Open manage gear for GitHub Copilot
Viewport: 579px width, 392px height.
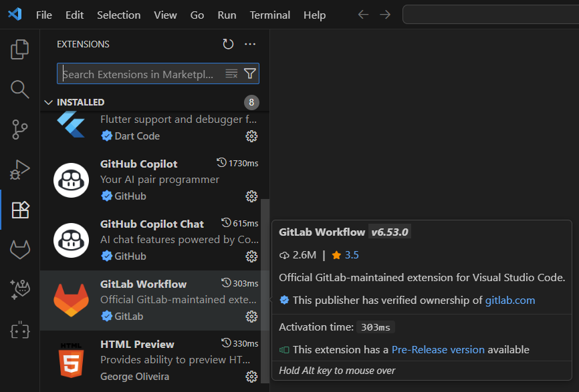tap(251, 196)
